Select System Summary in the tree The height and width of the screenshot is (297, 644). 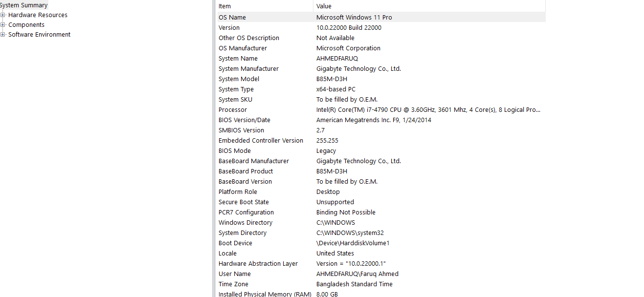pos(24,5)
